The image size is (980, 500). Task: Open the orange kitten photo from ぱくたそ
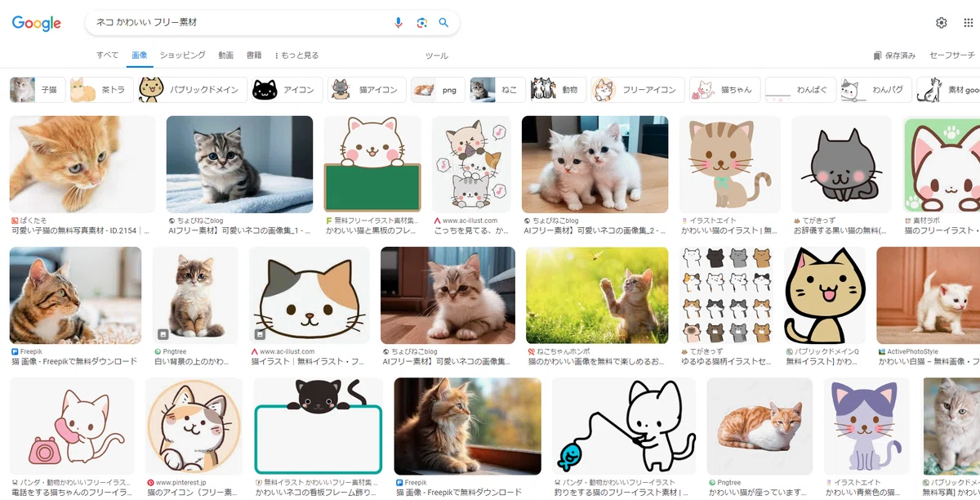pyautogui.click(x=82, y=164)
